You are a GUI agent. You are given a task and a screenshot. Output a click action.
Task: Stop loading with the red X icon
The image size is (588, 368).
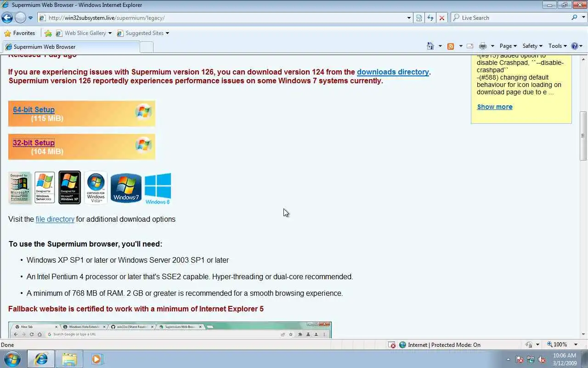click(x=441, y=18)
